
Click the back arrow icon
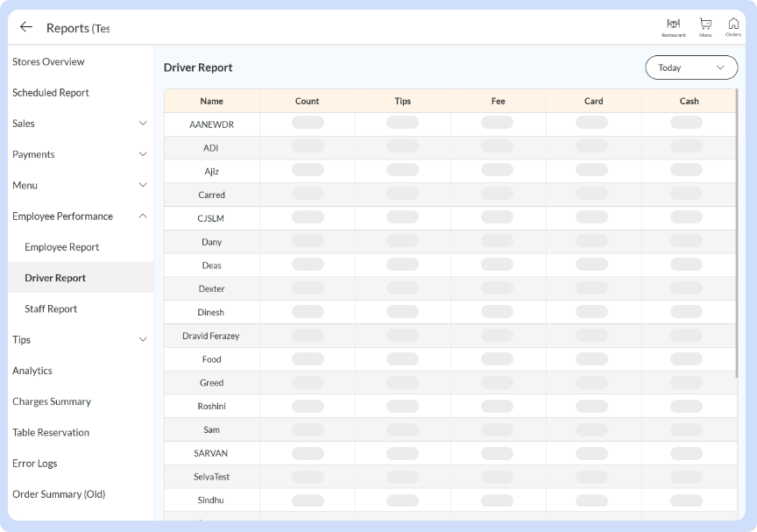tap(26, 27)
